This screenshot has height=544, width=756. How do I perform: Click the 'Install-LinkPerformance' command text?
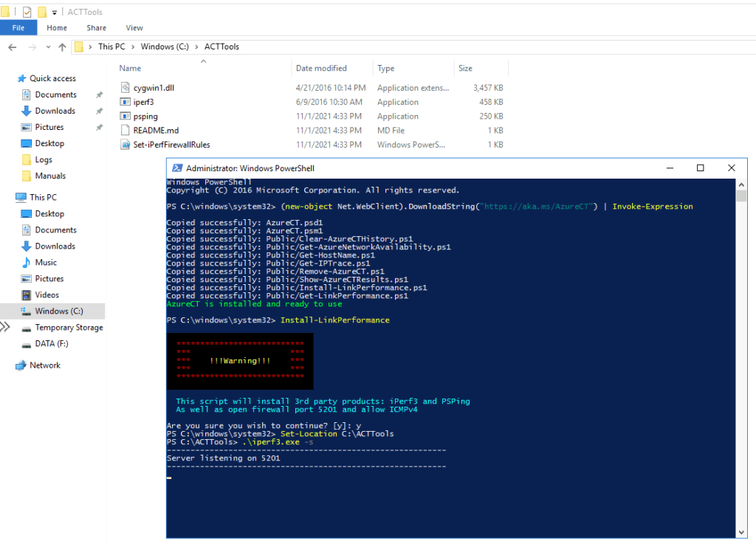[335, 320]
